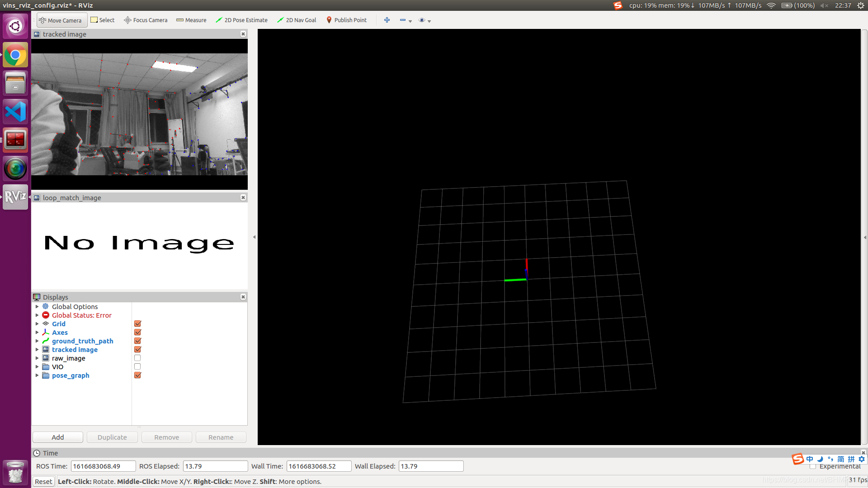Click the tracked image thumbnail panel
Viewport: 868px width, 488px height.
pos(140,114)
